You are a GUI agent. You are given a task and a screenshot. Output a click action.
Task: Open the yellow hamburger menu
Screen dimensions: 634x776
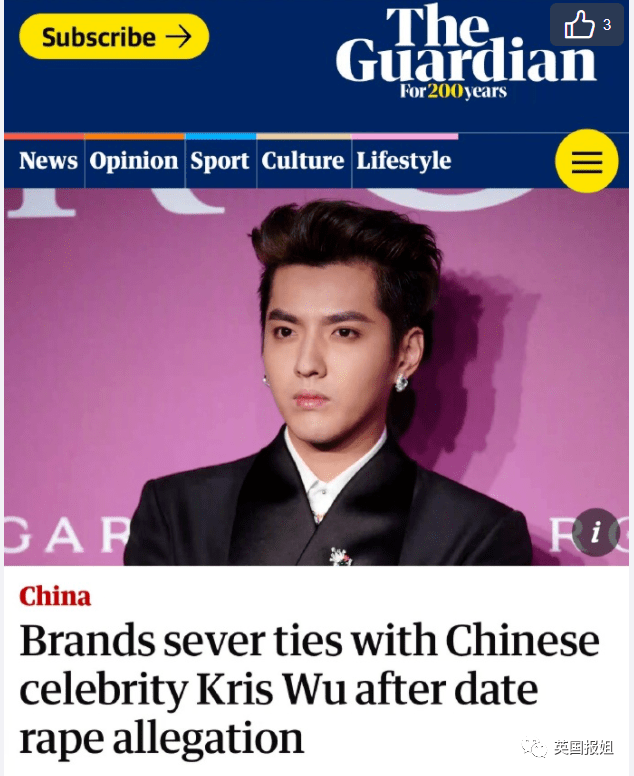(x=586, y=161)
